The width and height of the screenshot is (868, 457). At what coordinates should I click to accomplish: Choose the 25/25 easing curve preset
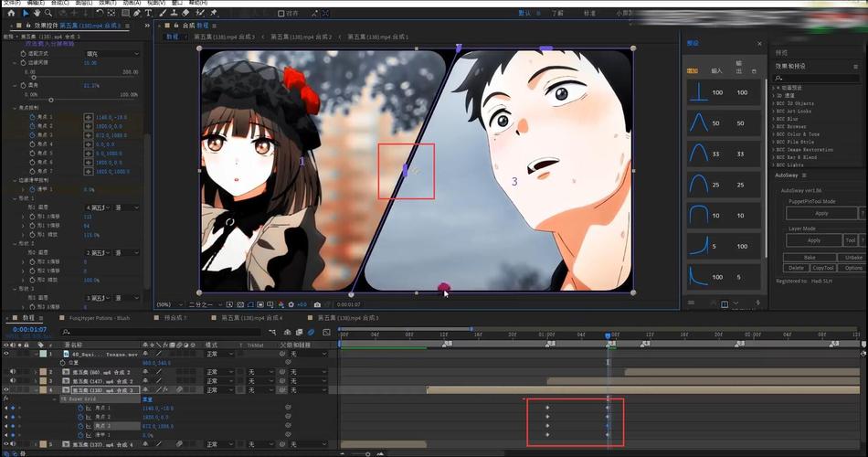(724, 185)
